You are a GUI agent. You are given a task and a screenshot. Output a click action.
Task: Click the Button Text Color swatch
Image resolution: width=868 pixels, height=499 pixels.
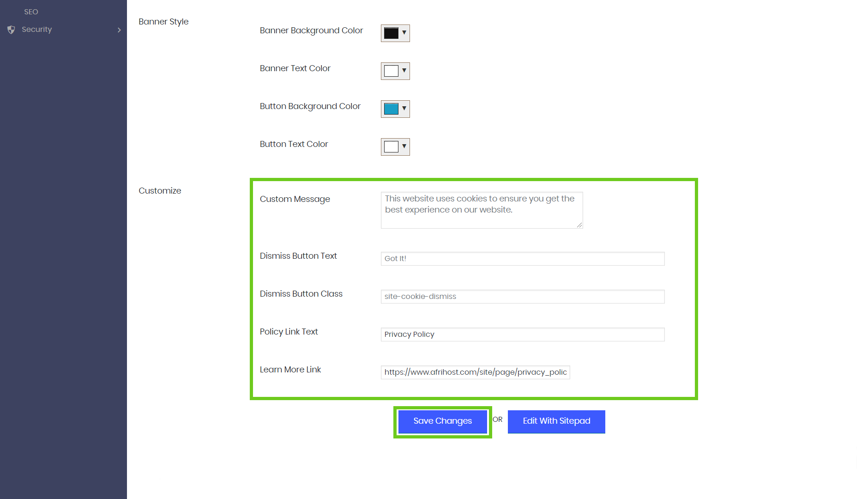pos(391,147)
